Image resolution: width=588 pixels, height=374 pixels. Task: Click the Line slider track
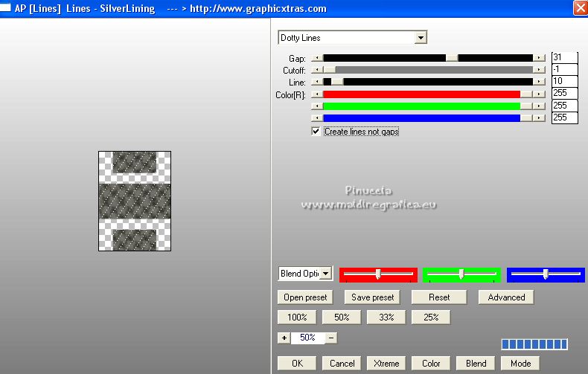pyautogui.click(x=428, y=82)
